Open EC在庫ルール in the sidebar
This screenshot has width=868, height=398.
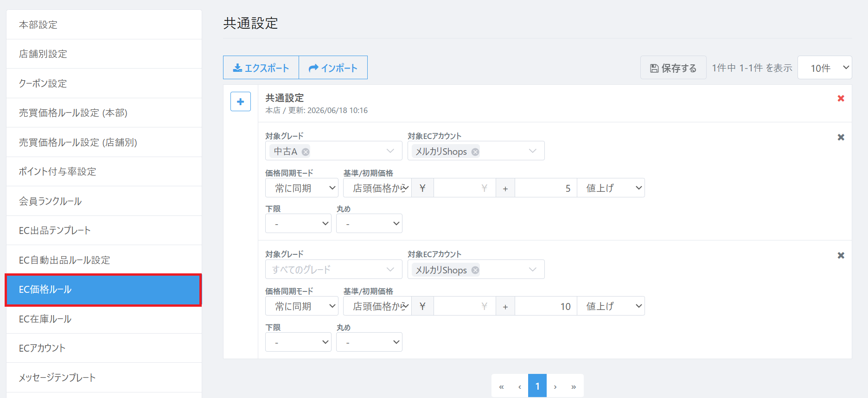point(104,319)
